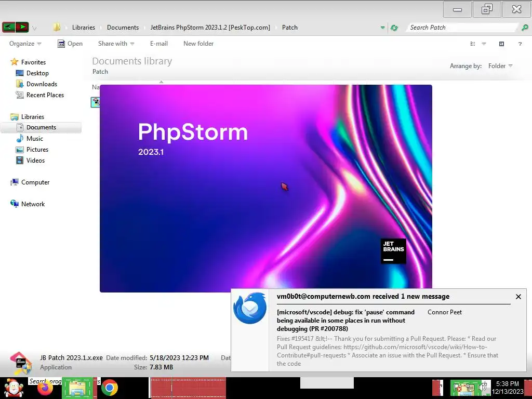The image size is (532, 399).
Task: Switch to File Explorer on the taskbar
Action: tap(77, 388)
